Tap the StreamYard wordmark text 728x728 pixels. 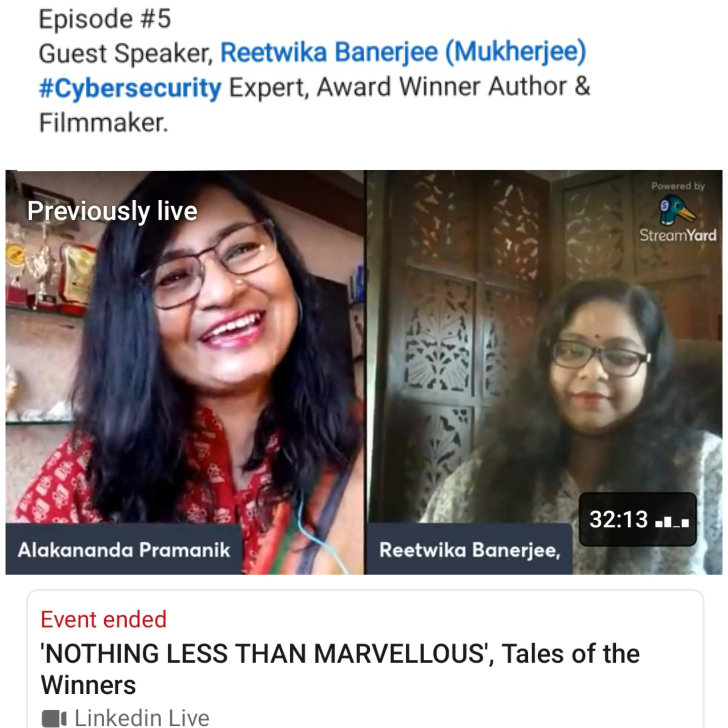pyautogui.click(x=678, y=235)
